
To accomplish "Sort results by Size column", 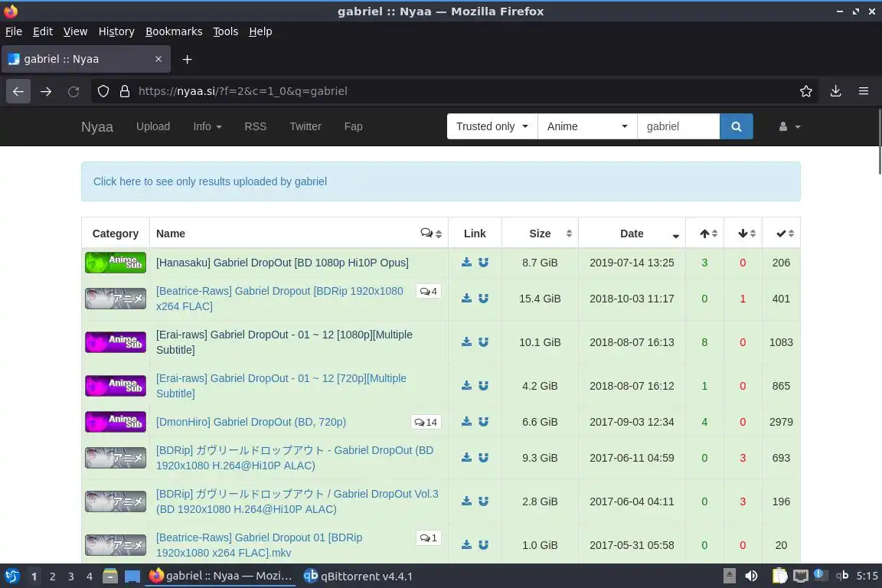I will pyautogui.click(x=540, y=234).
